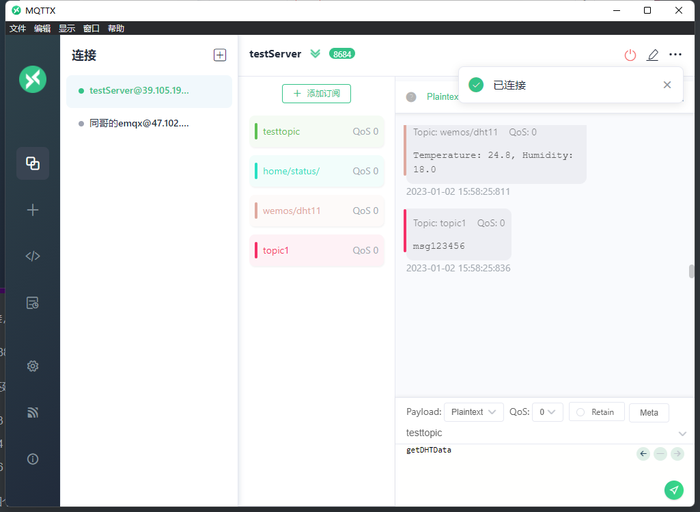Open the 帮助 menu

(116, 29)
